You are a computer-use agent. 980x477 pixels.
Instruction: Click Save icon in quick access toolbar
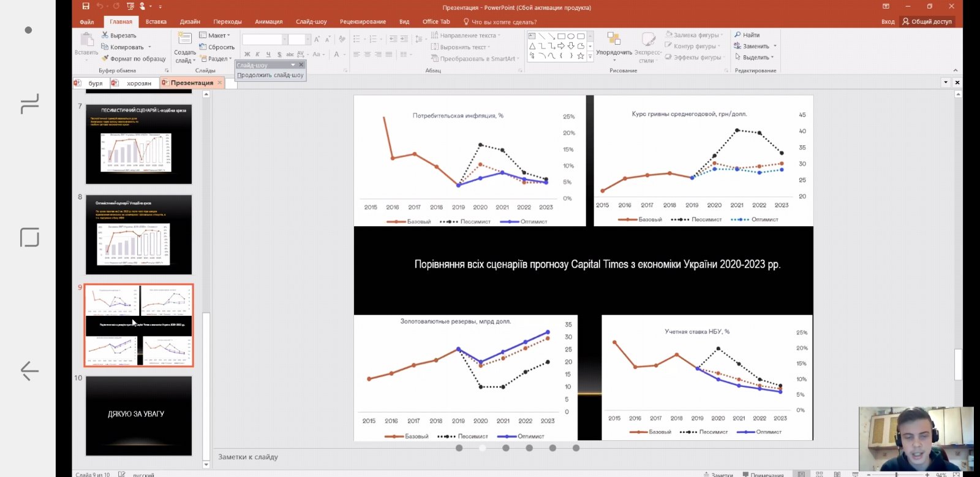click(x=86, y=6)
